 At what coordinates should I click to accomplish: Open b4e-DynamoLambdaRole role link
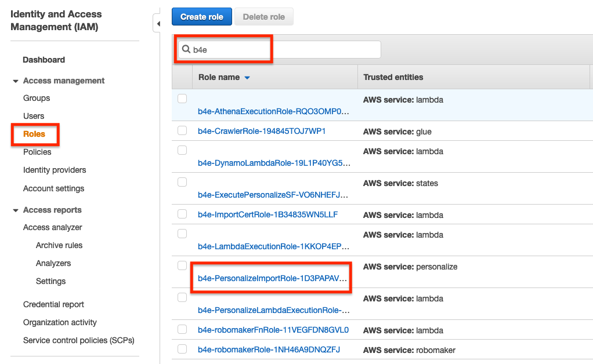274,163
